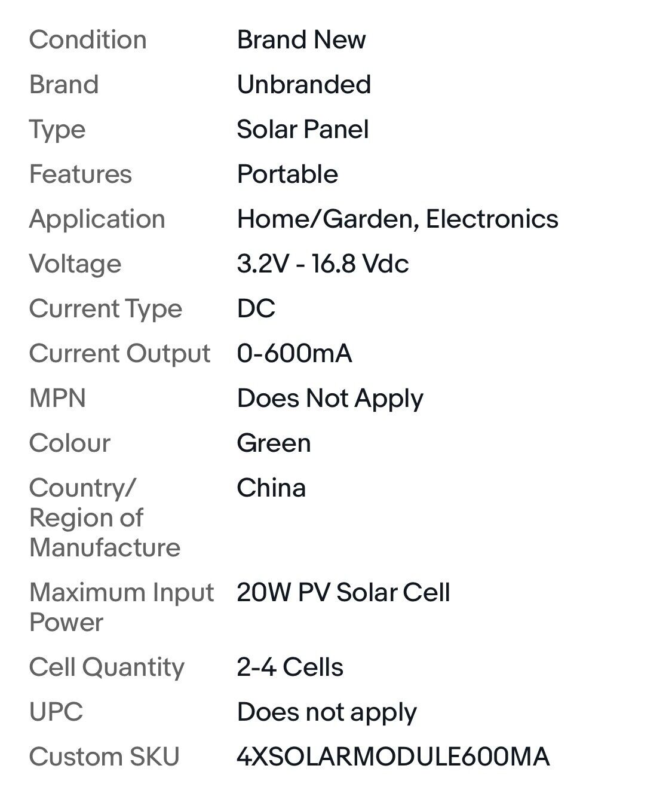Click the "Country/Region of Manufacture" label
Screen dimensions: 672x790
105,518
